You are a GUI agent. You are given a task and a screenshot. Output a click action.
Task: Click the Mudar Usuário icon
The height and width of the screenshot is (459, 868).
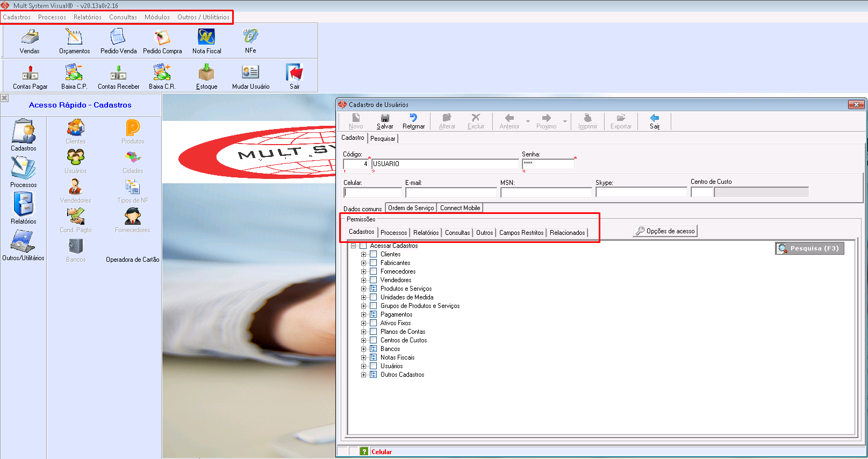pos(250,76)
